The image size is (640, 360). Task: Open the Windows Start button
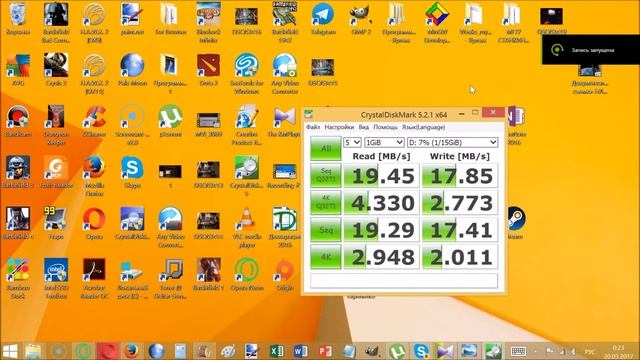point(10,351)
